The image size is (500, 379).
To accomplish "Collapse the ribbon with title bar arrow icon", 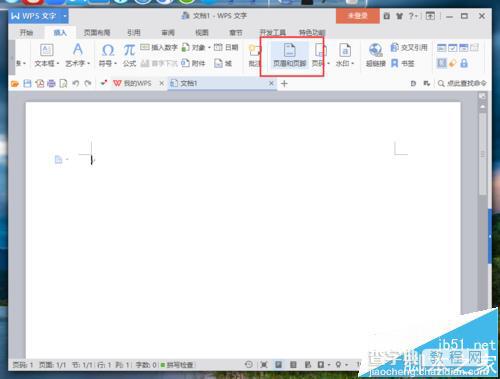I will [430, 16].
